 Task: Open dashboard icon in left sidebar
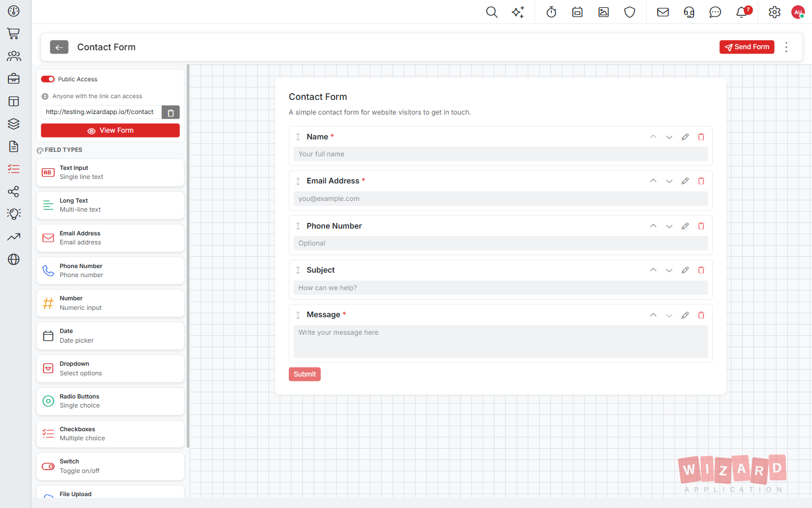coord(14,11)
